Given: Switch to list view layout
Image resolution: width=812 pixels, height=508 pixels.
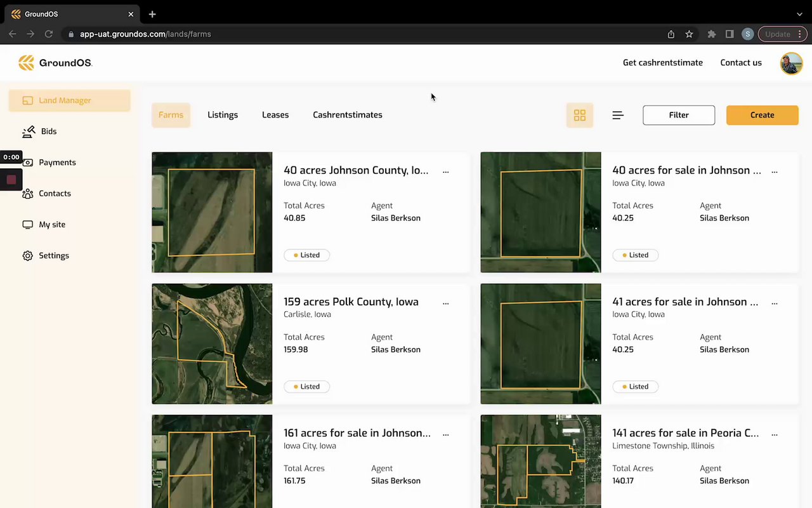Looking at the screenshot, I should 618,115.
